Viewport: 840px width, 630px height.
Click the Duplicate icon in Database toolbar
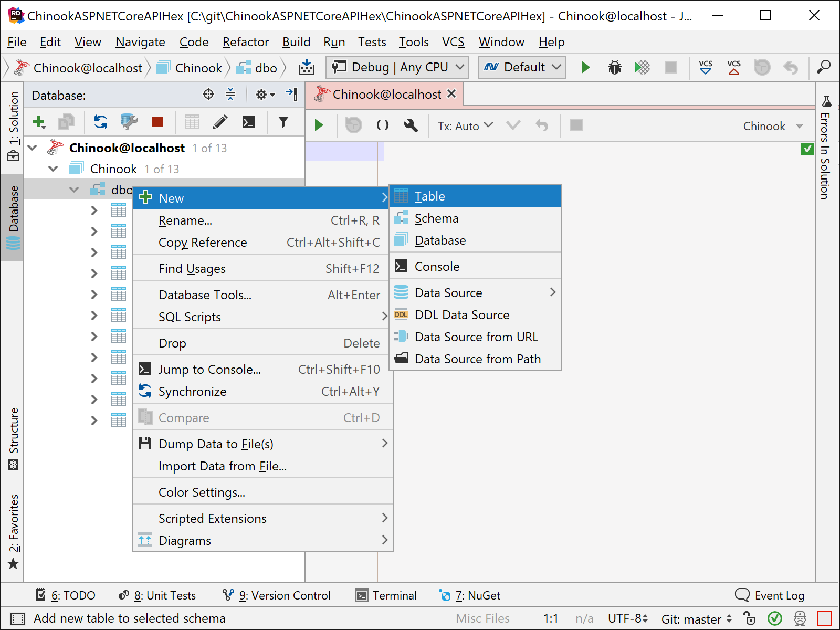pos(66,122)
